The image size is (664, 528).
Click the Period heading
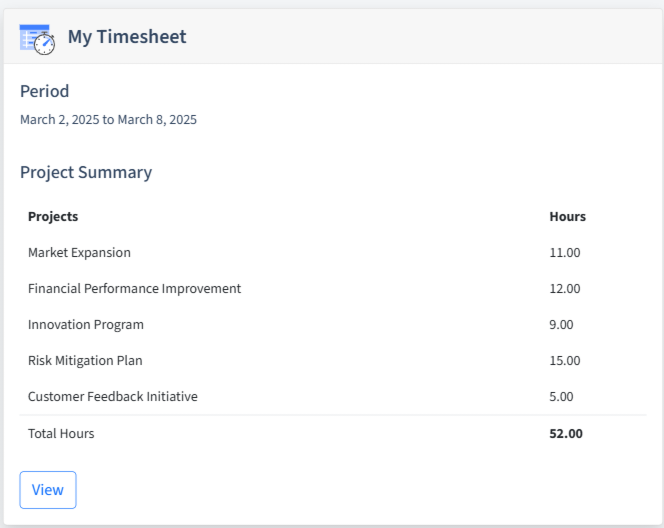(x=44, y=91)
